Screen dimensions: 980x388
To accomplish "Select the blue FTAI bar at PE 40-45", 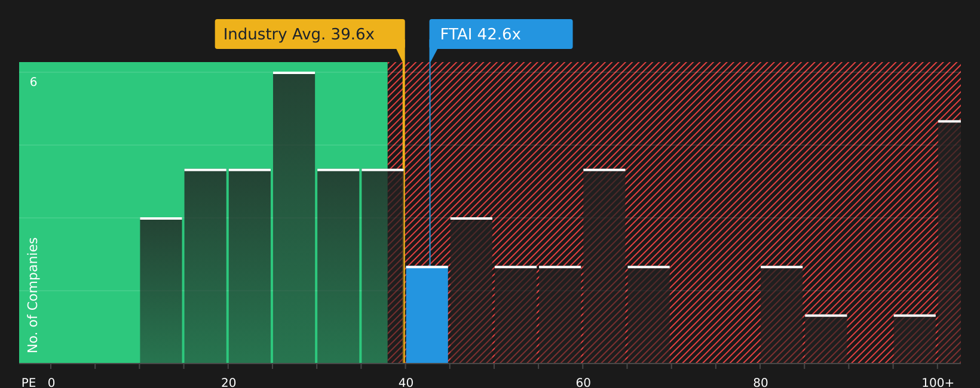I will click(x=427, y=315).
